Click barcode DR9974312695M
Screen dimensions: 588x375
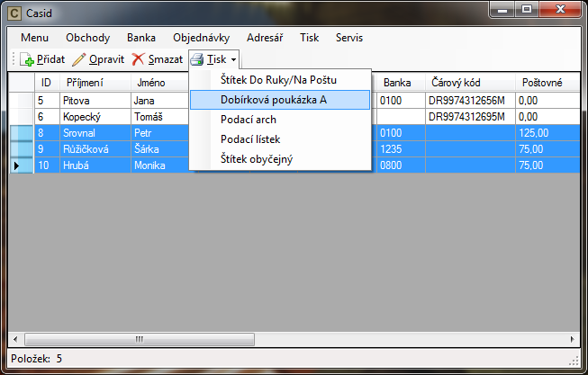pos(470,117)
